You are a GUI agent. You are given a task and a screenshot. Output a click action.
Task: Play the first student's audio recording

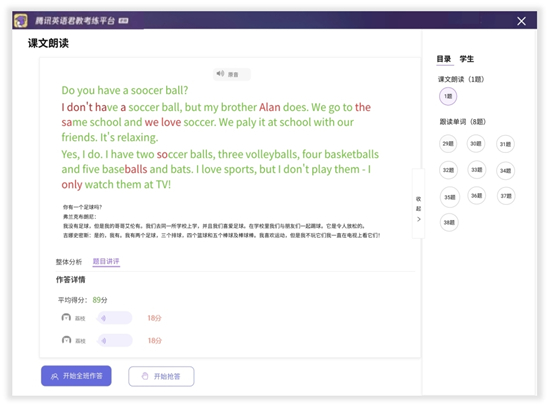[115, 318]
